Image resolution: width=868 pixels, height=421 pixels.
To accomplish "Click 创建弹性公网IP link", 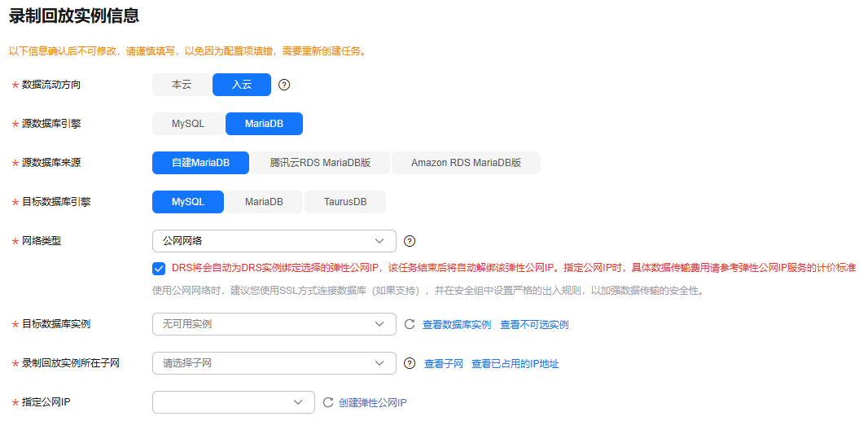I will pos(372,403).
